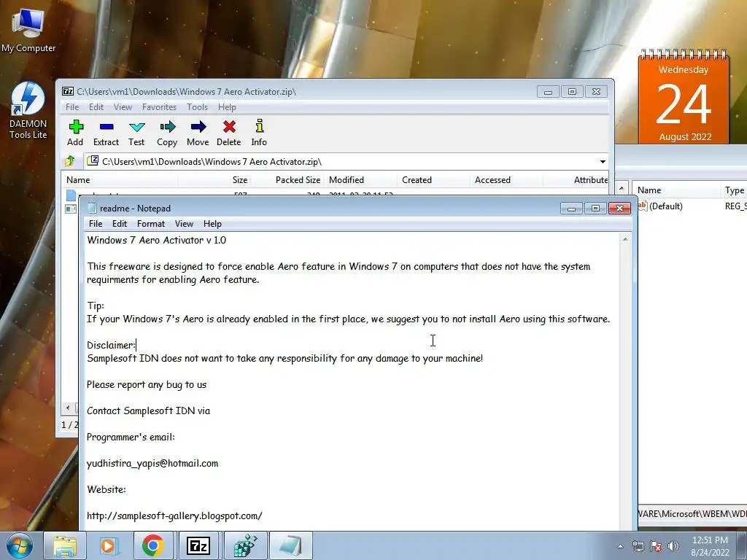Viewport: 747px width, 560px height.
Task: Open the 7-Zip Edit menu
Action: (x=96, y=107)
